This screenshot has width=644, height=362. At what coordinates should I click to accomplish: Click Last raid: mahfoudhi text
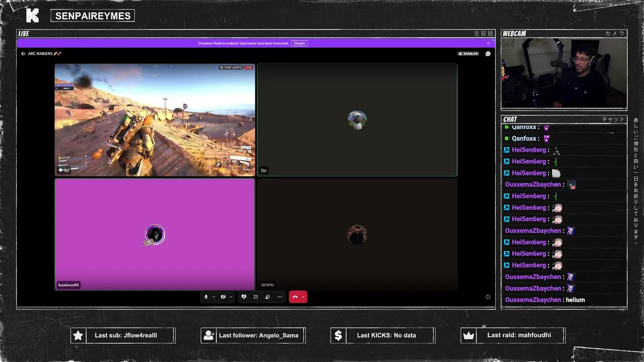(519, 335)
